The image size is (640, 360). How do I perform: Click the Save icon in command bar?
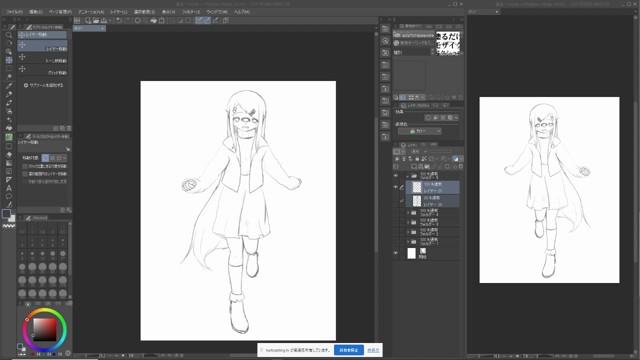click(104, 20)
